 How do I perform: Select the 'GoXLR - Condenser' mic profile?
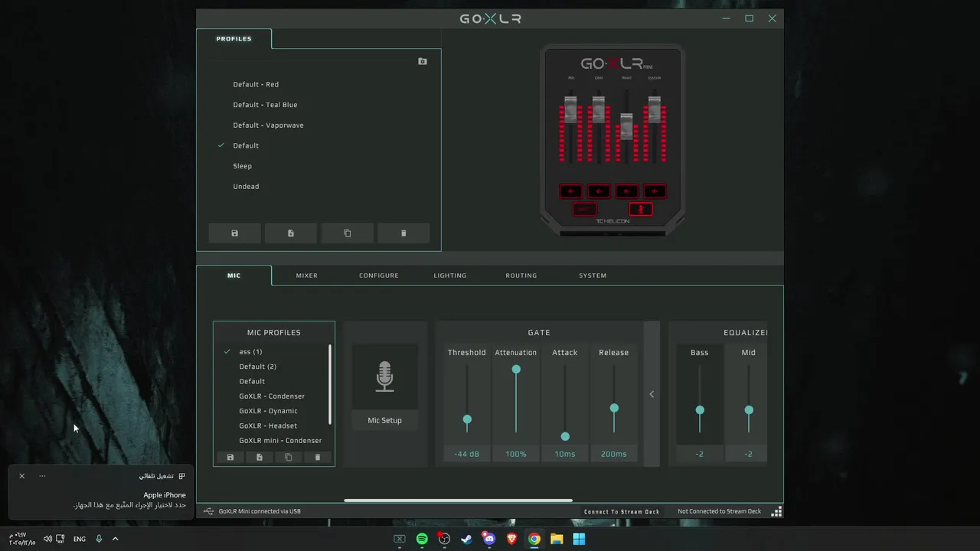272,396
